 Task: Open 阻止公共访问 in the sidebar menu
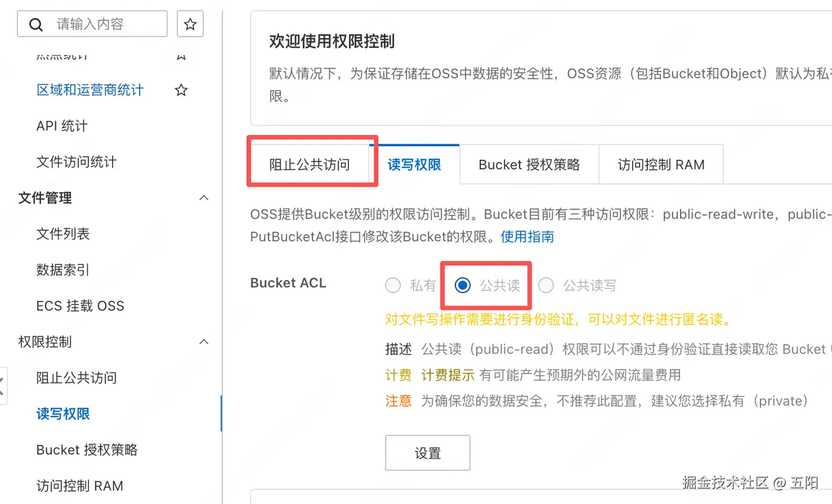click(x=76, y=378)
